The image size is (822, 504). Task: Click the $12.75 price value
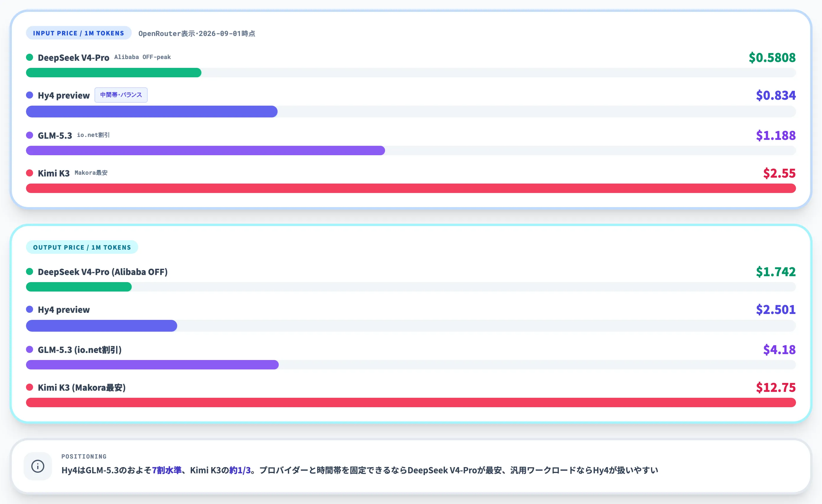[776, 387]
